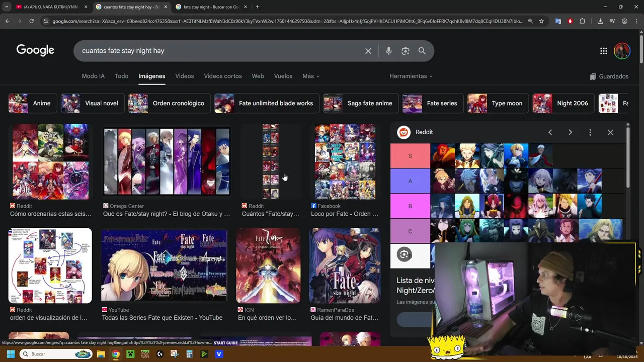The width and height of the screenshot is (644, 362).
Task: Open RamenParaDos 'Guía del mundo de Fate' image
Action: [x=345, y=265]
